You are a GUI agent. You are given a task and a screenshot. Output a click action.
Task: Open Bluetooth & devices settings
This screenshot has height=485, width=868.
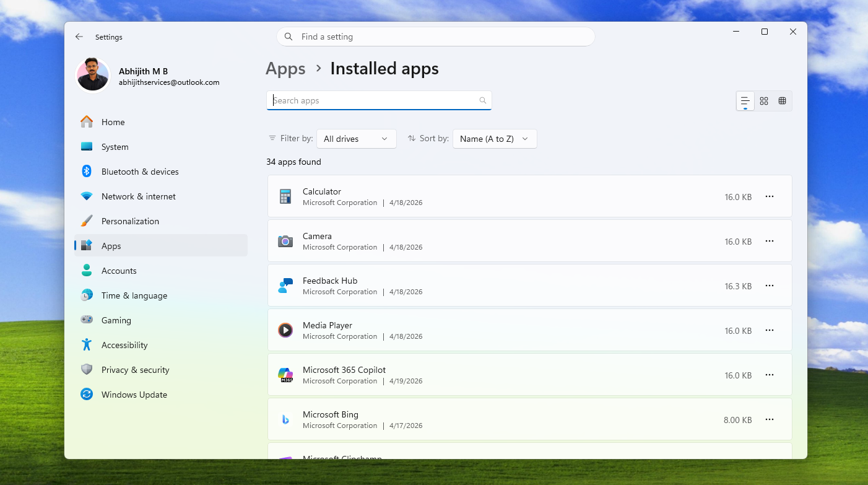(139, 172)
